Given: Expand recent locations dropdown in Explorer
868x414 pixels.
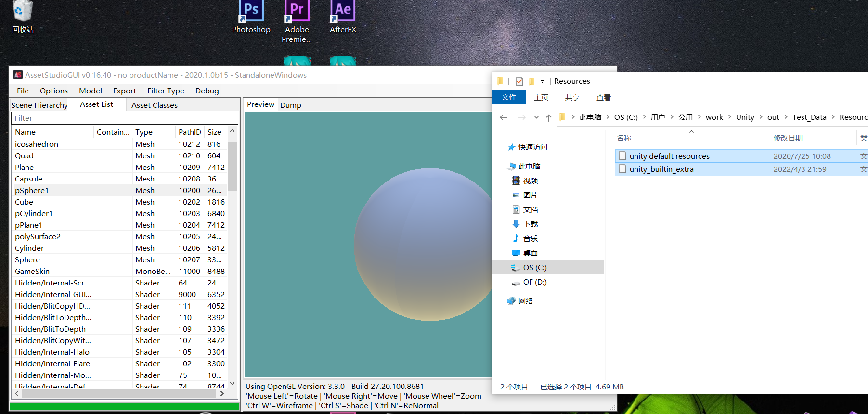Looking at the screenshot, I should click(536, 117).
